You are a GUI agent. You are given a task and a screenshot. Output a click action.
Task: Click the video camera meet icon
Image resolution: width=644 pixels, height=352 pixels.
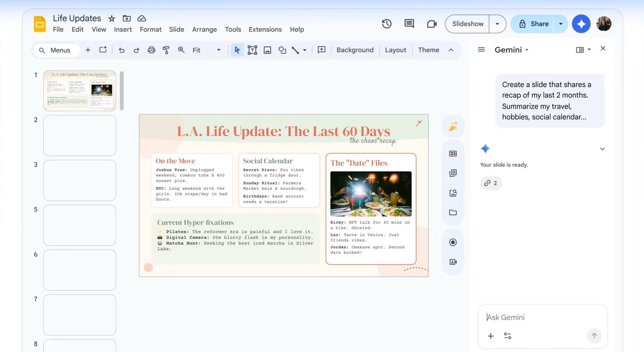pyautogui.click(x=432, y=24)
